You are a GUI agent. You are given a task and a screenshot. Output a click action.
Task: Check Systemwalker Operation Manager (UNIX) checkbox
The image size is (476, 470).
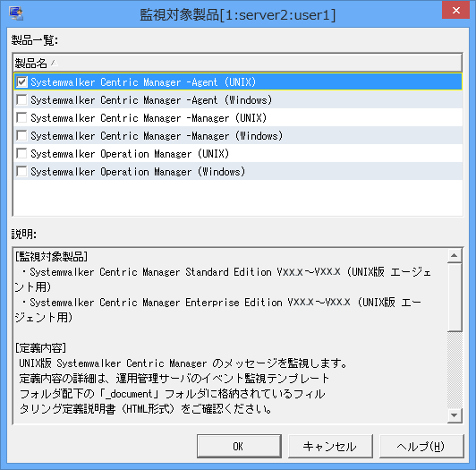(21, 153)
